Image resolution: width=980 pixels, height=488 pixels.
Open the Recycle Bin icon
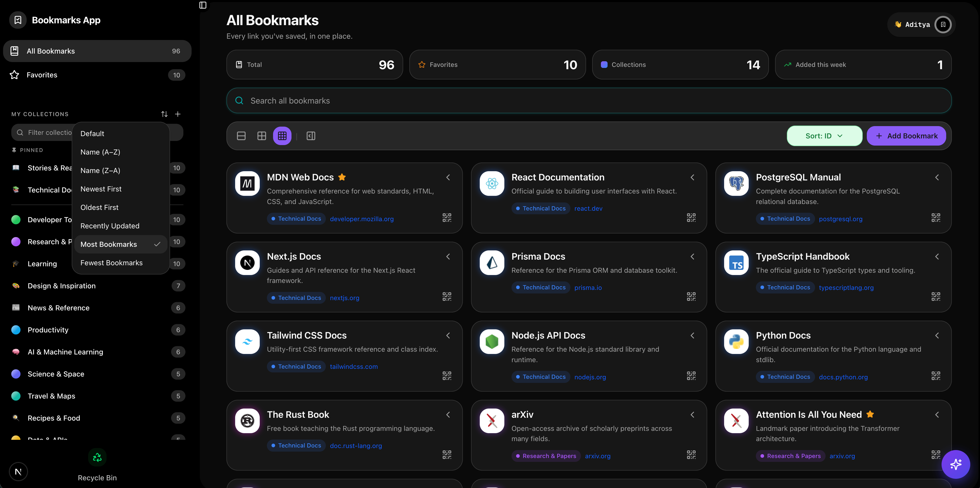tap(97, 457)
